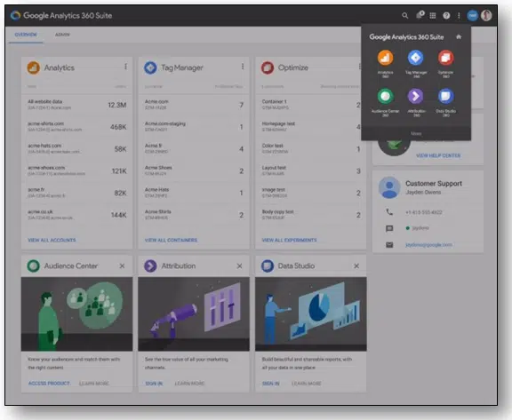The height and width of the screenshot is (420, 512).
Task: Click More at bottom of suite popup
Action: point(416,134)
